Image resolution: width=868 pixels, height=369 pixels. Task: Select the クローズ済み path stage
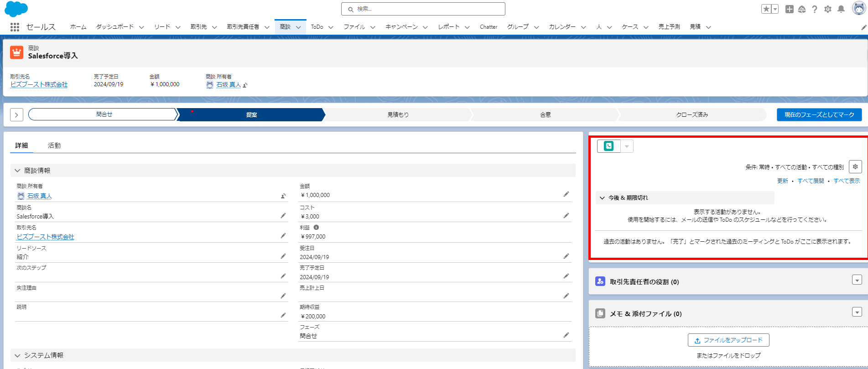pyautogui.click(x=692, y=114)
